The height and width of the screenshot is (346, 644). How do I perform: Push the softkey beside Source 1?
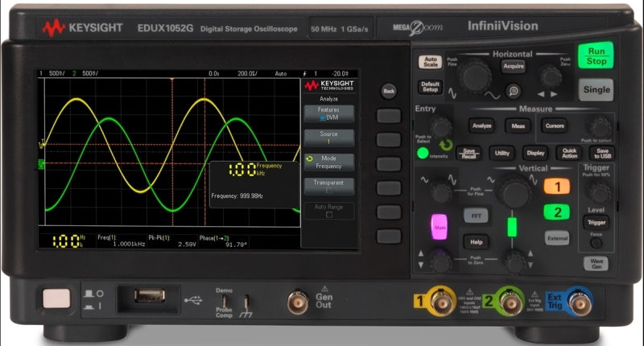click(x=389, y=140)
